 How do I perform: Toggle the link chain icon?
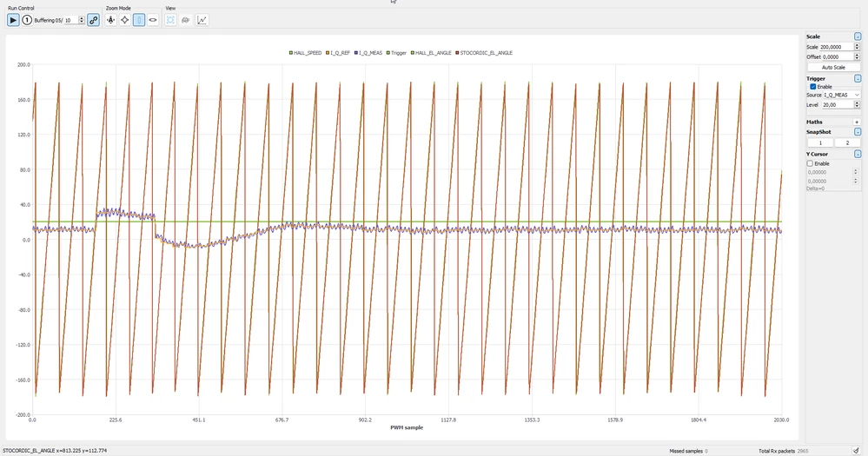[x=94, y=20]
